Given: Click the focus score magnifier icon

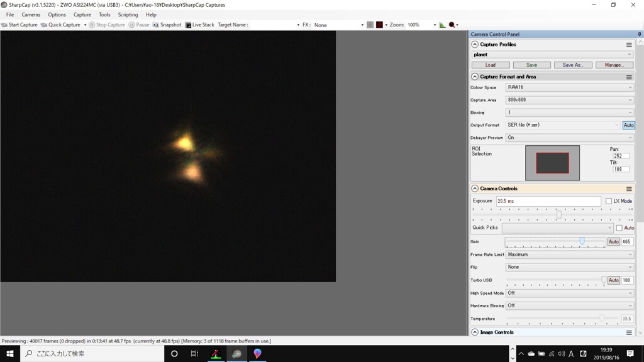Looking at the screenshot, I should pos(452,25).
